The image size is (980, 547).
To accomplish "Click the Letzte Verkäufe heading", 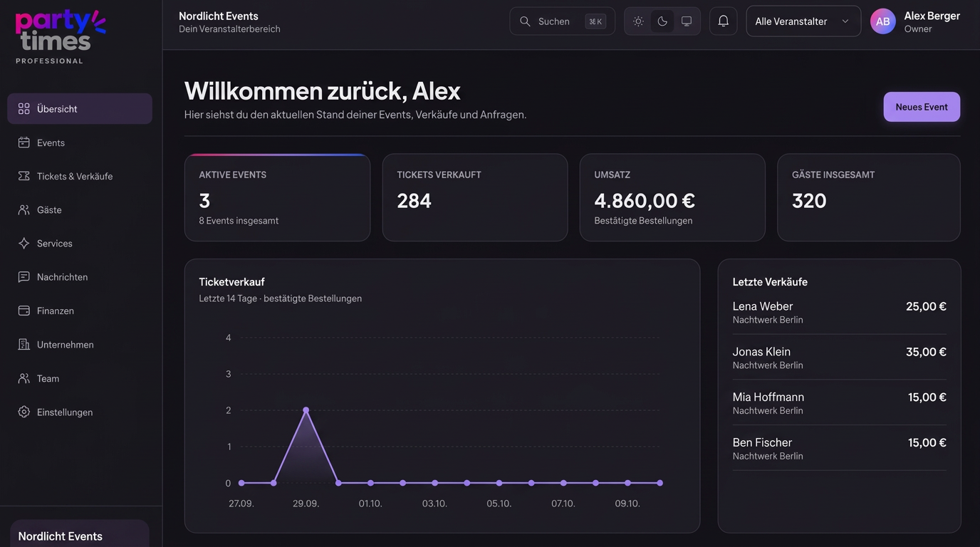I will click(770, 282).
